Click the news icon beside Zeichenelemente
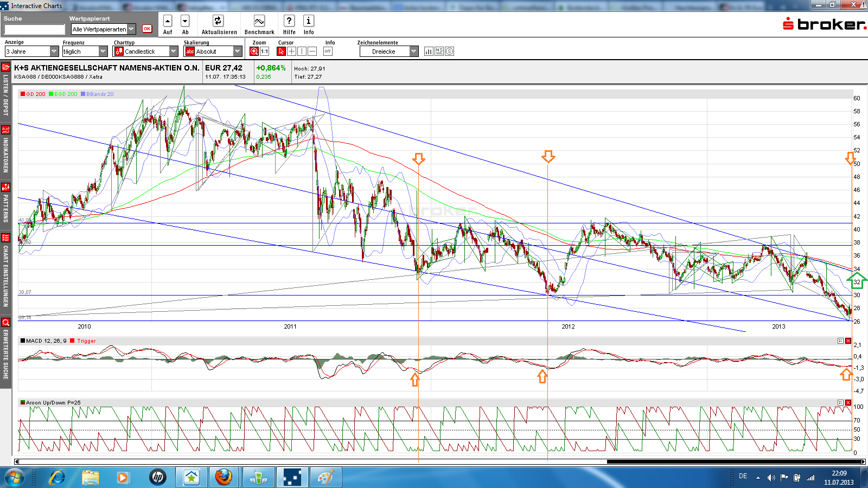868x488 pixels. point(439,52)
